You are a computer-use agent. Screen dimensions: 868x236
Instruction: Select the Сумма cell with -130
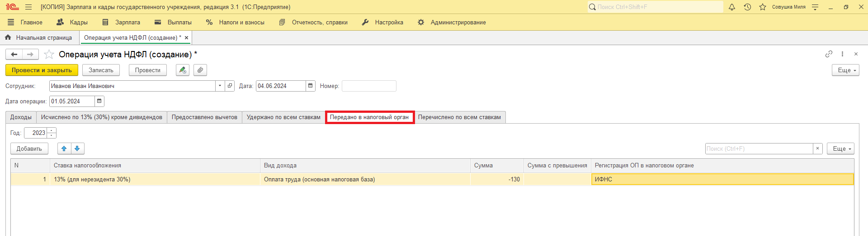497,180
